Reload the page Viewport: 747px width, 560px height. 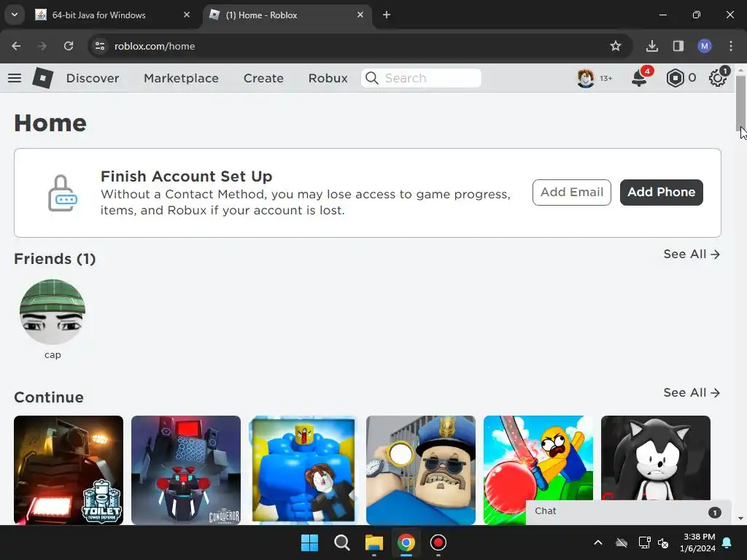(69, 46)
